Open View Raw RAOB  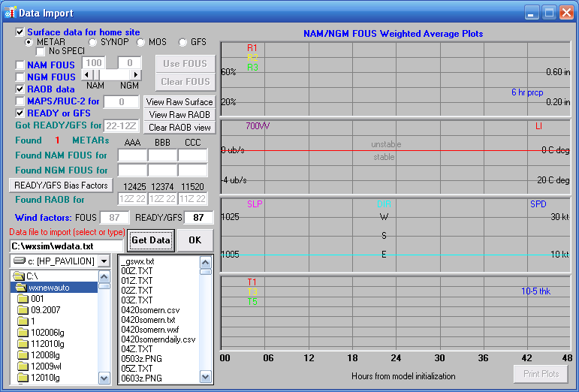point(179,115)
